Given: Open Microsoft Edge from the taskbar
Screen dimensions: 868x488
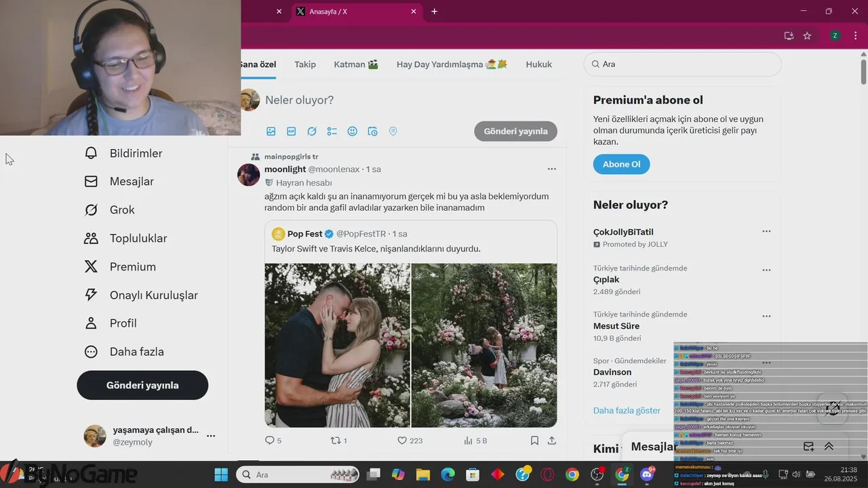Looking at the screenshot, I should click(x=448, y=474).
